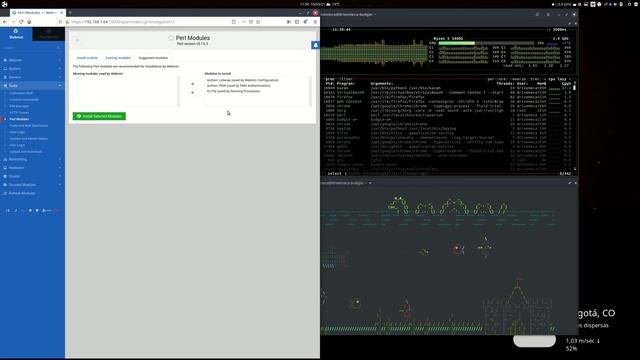Open a new Firefox tab with plus
Screen dimensions: 640x360
[70, 13]
